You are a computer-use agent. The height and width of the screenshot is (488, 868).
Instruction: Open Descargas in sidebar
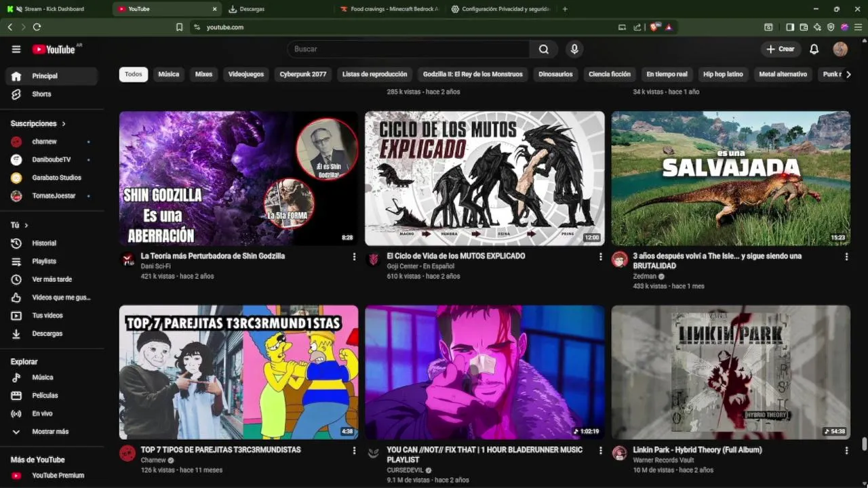coord(52,333)
